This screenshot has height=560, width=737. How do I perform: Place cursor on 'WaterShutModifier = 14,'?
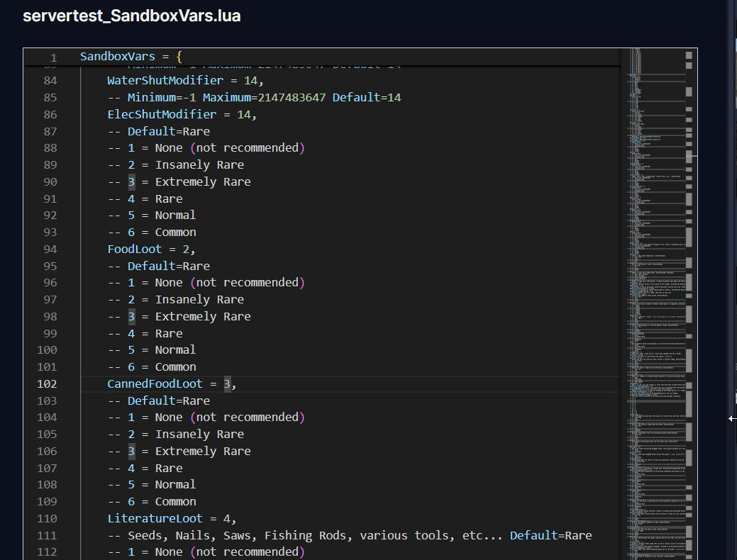(x=185, y=80)
